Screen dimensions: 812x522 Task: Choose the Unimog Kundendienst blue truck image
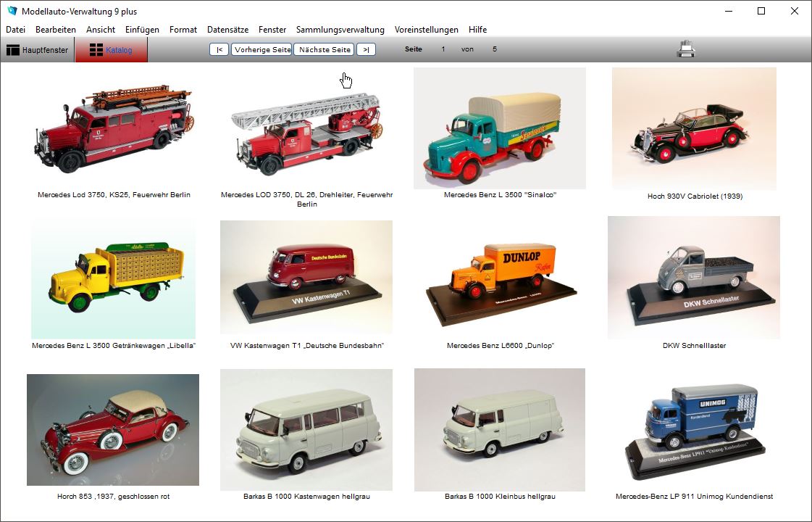pos(693,430)
